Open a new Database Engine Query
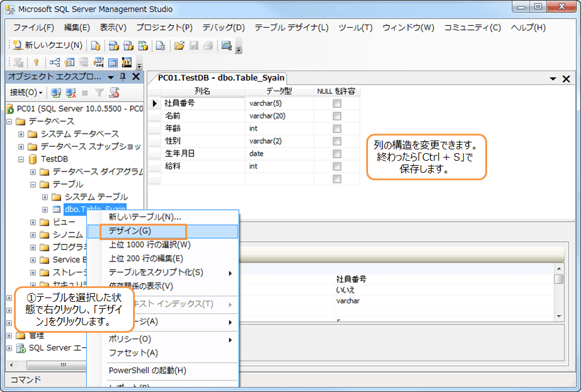Image resolution: width=581 pixels, height=392 pixels. click(96, 45)
